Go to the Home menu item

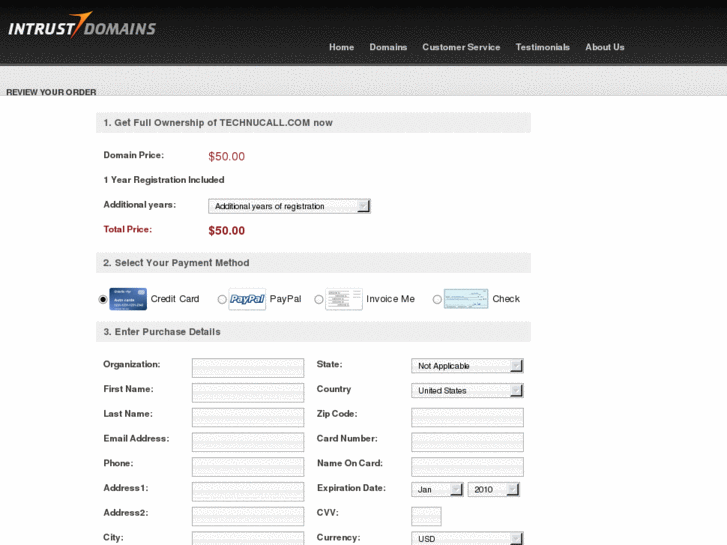[341, 47]
